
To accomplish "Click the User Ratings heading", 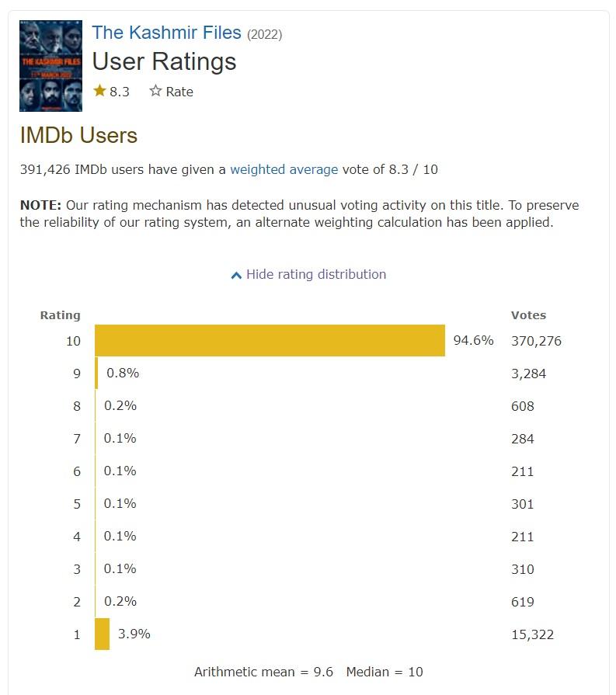I will pyautogui.click(x=164, y=61).
